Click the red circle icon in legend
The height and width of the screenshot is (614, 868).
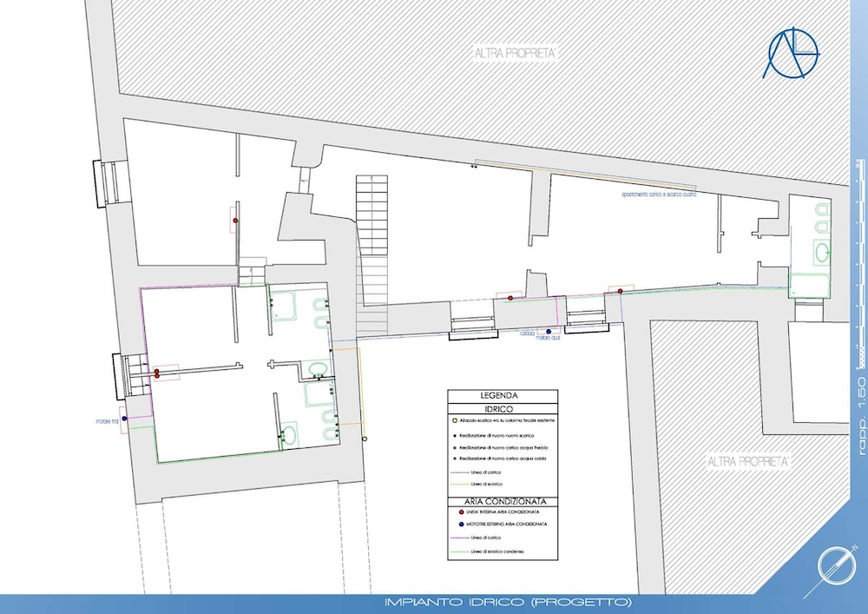click(x=460, y=514)
